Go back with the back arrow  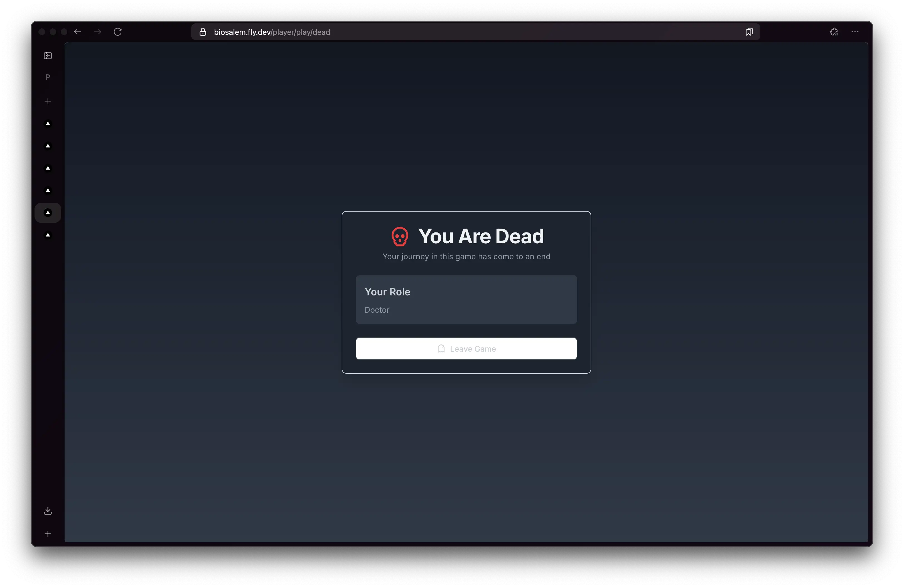point(77,32)
